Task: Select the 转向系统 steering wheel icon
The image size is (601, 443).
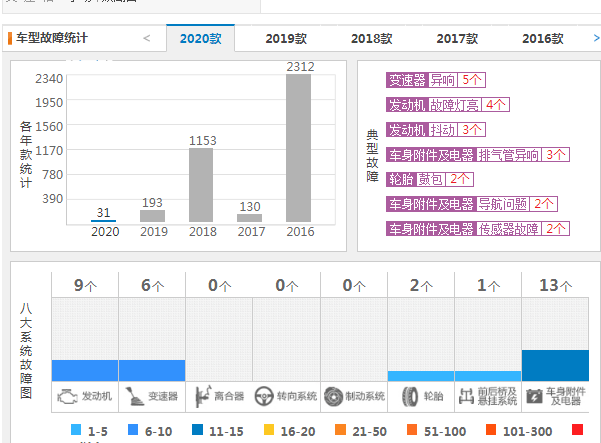Action: [265, 396]
